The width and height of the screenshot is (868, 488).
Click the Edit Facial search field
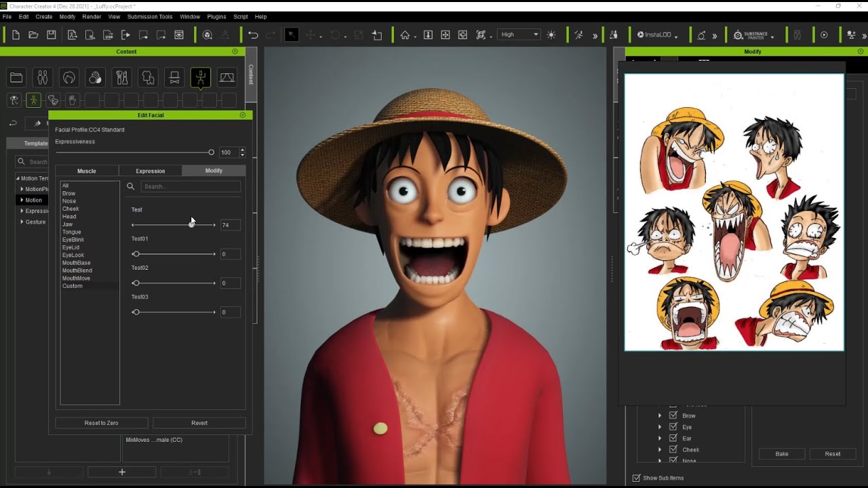coord(191,186)
